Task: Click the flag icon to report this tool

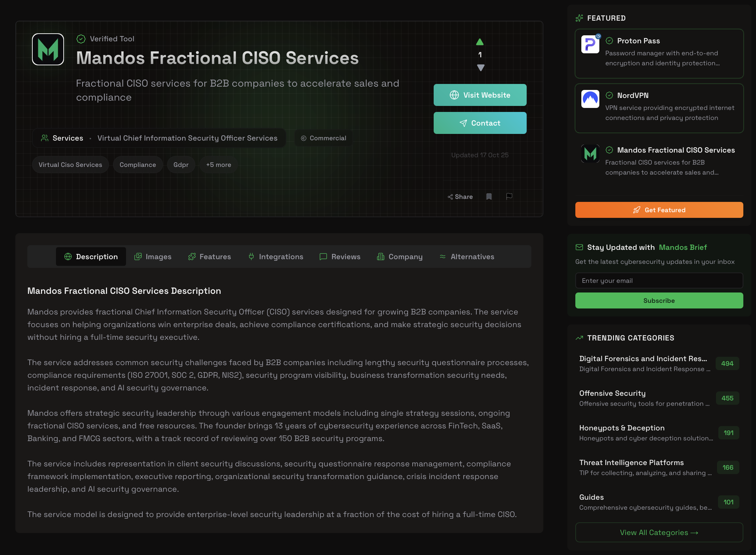Action: tap(509, 196)
